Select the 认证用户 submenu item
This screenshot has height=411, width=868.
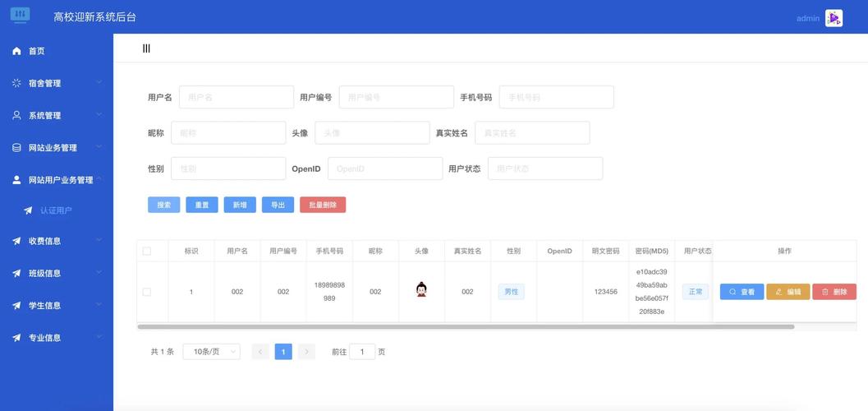56,210
